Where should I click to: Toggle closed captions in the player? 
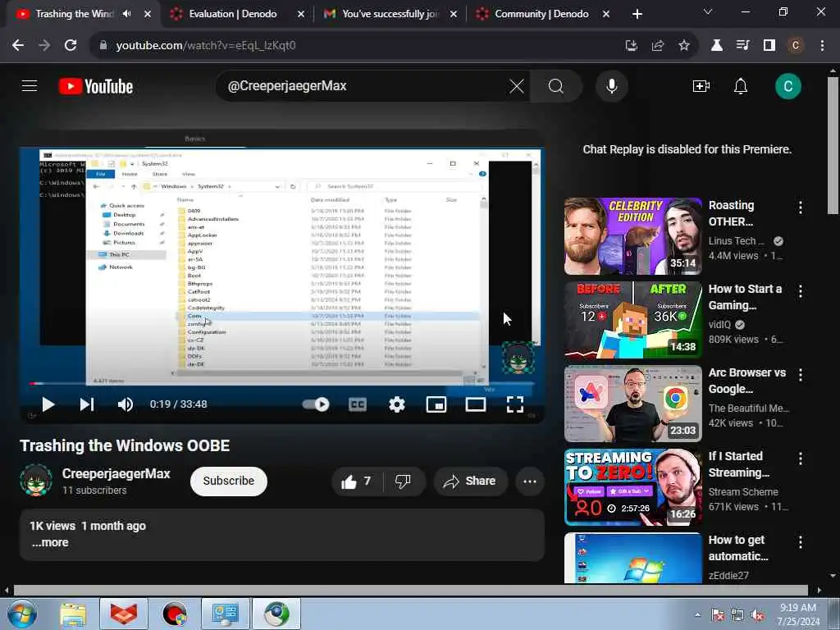coord(358,404)
